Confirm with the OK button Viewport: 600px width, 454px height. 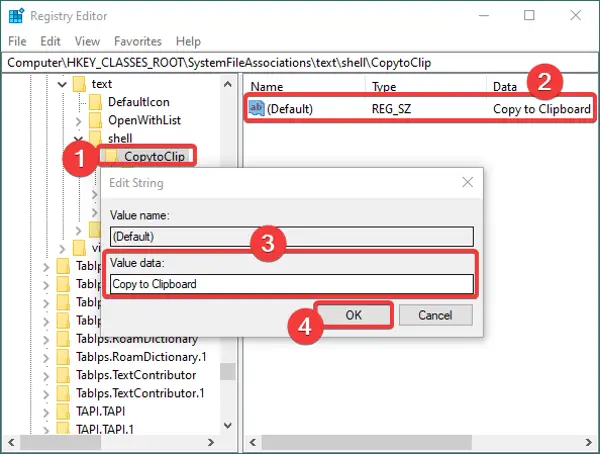coord(354,315)
